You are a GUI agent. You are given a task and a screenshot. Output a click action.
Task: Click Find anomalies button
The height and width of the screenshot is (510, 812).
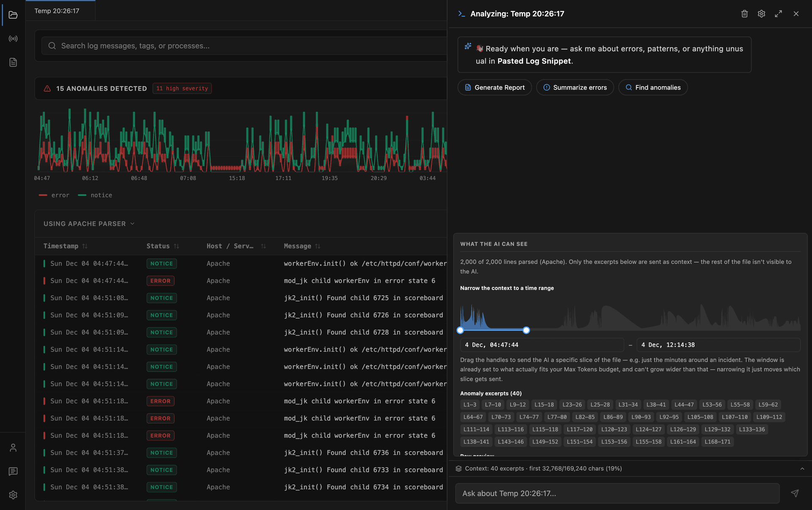click(653, 88)
